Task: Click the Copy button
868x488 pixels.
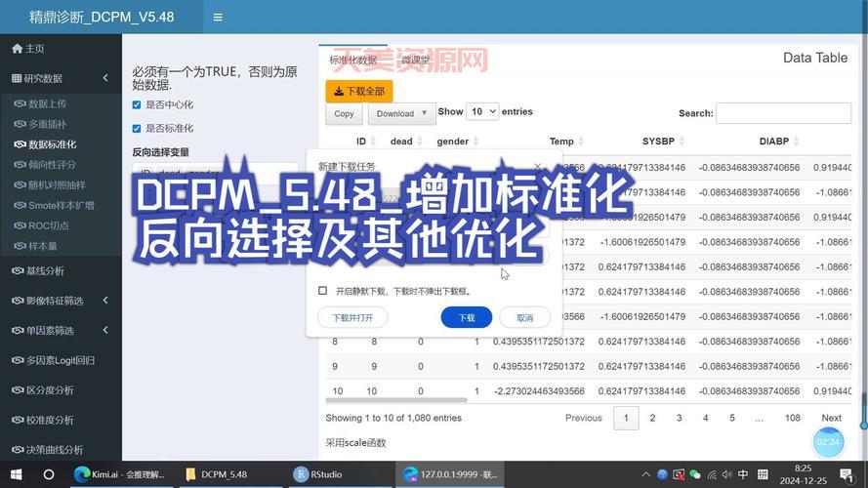Action: 344,113
